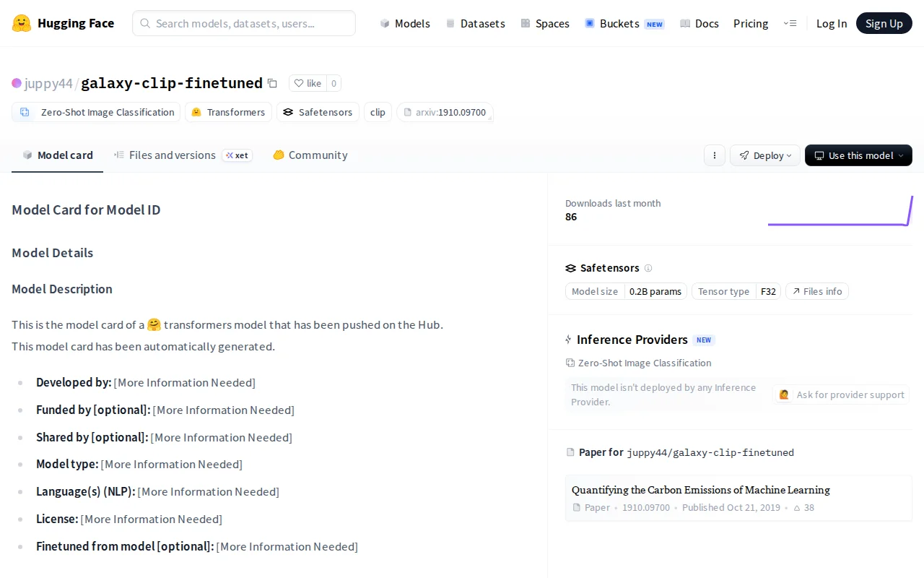Open Docs in the top navigation

(x=699, y=23)
